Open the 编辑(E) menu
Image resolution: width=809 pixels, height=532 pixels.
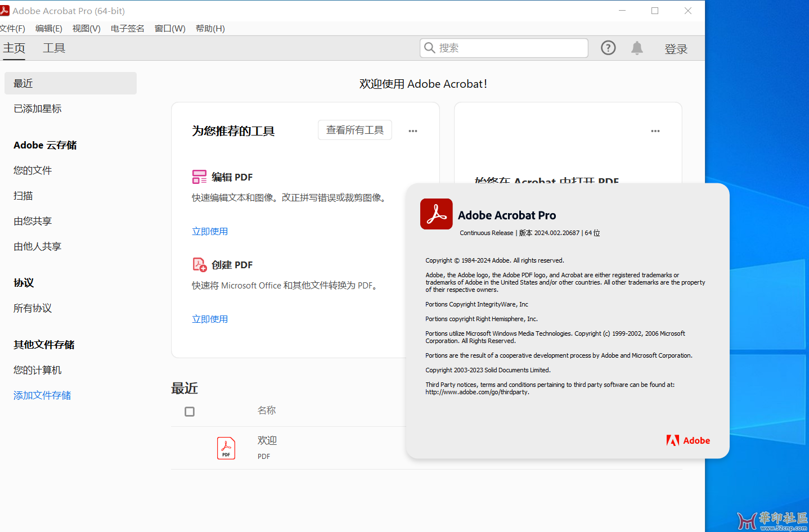click(x=49, y=29)
